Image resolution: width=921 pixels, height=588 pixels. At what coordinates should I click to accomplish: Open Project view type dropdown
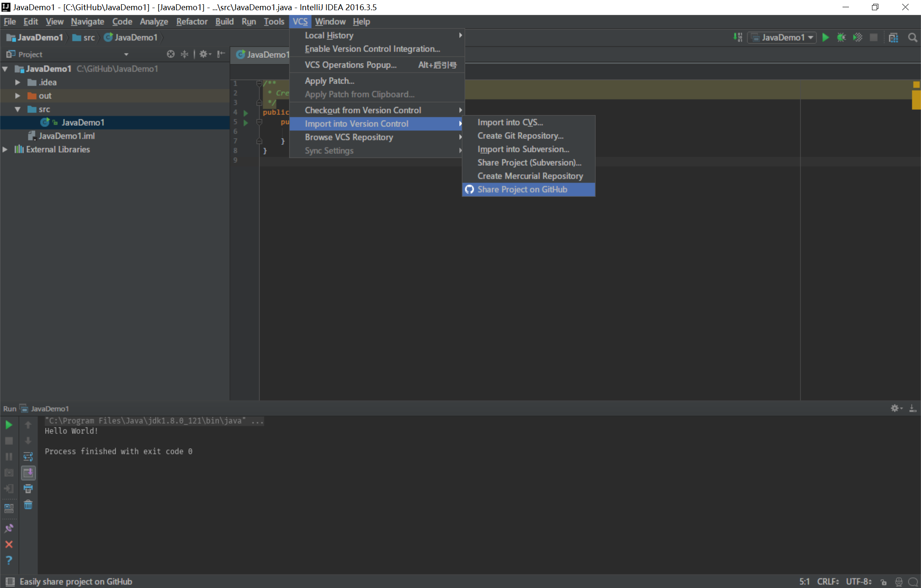click(126, 55)
